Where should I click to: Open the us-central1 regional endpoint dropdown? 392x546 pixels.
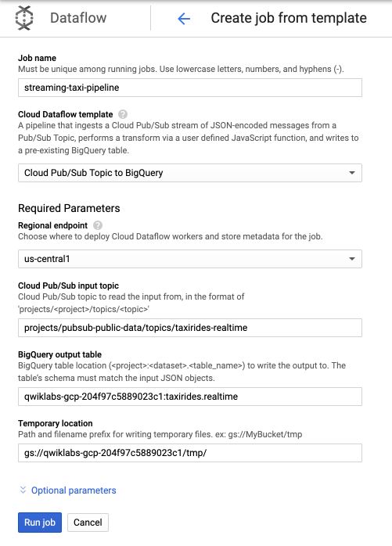pos(190,259)
